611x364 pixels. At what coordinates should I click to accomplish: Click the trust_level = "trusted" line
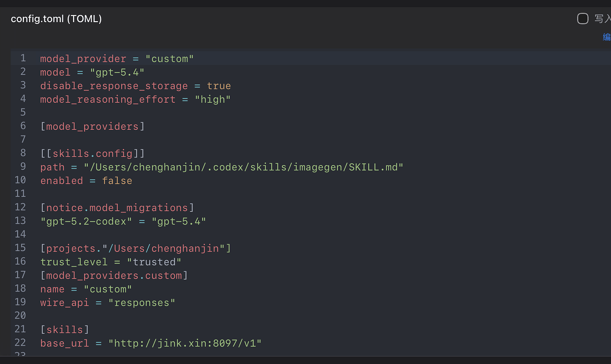111,262
